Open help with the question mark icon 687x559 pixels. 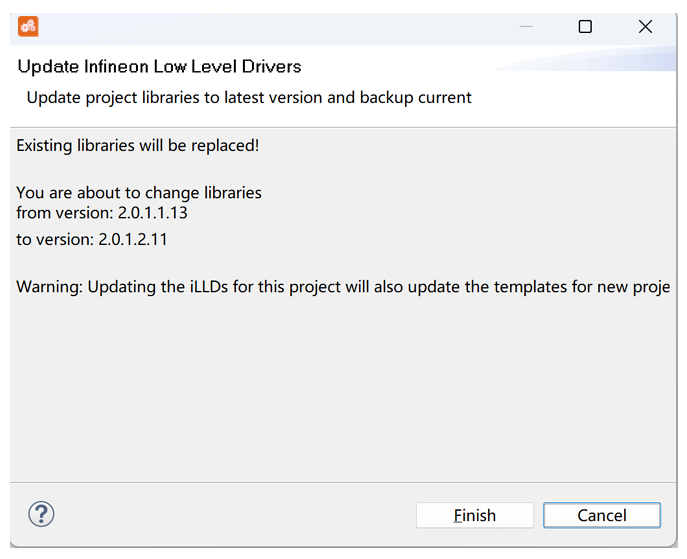[x=41, y=514]
